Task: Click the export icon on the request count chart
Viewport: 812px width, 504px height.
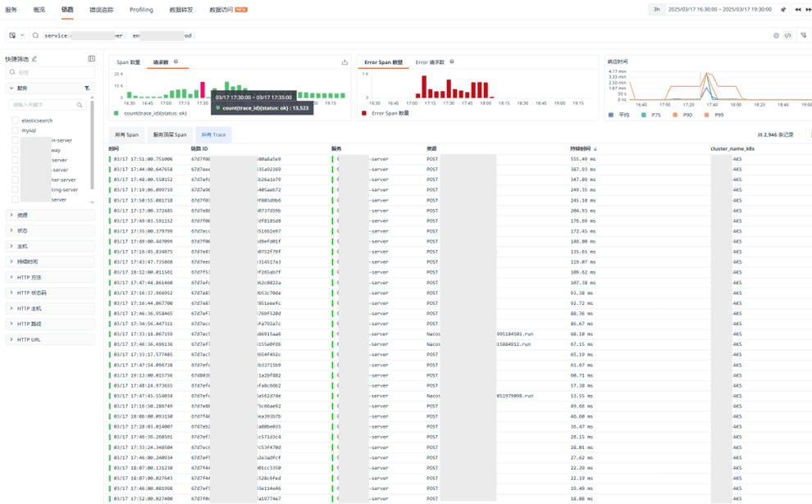Action: click(x=344, y=62)
